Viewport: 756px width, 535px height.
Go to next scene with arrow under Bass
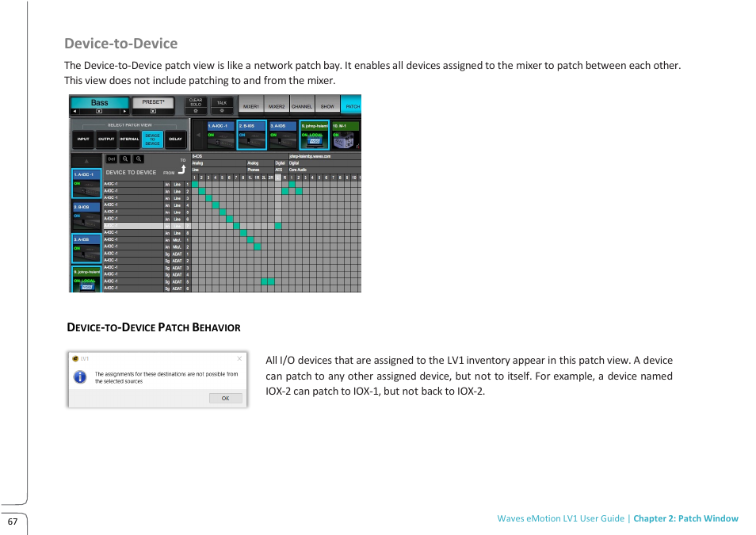tap(124, 112)
